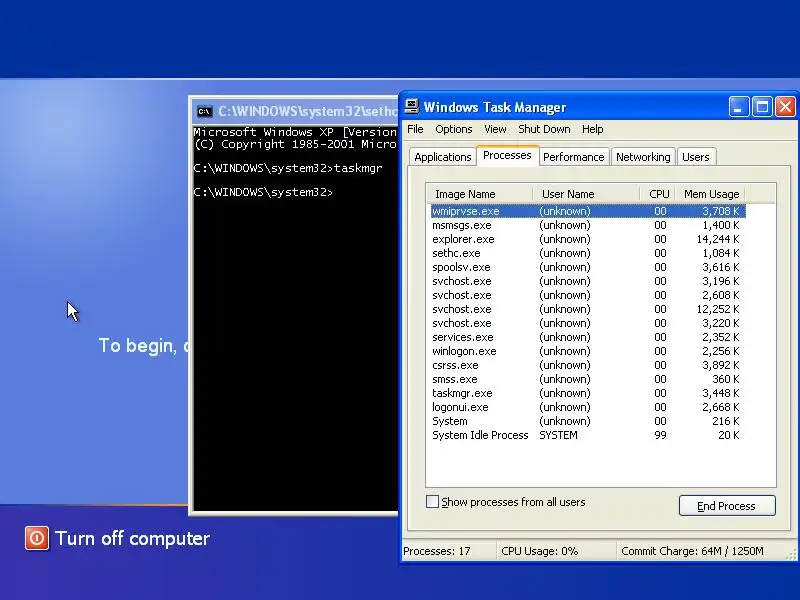Select the logonui.exe process
Viewport: 800px width, 600px height.
pyautogui.click(x=588, y=407)
